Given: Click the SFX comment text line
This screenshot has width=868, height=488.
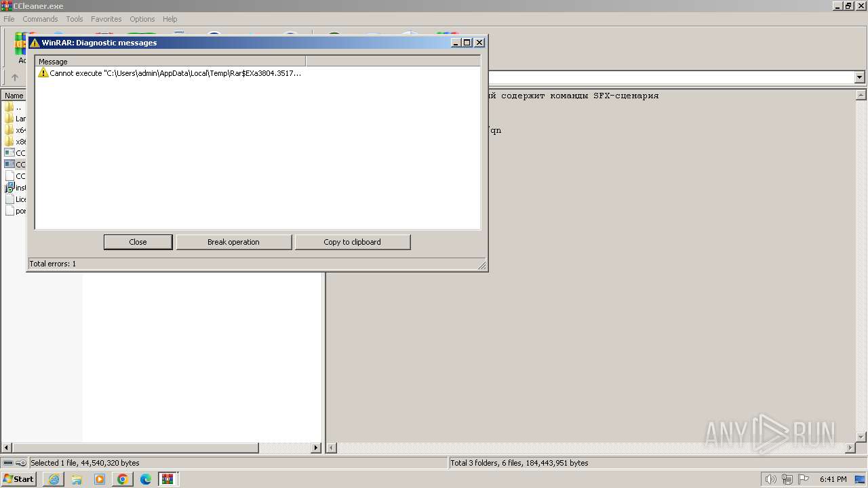Looking at the screenshot, I should pos(573,96).
